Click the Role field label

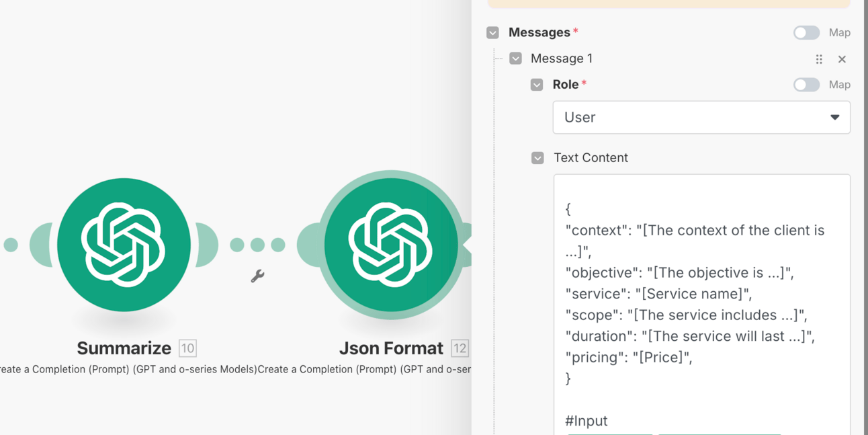point(566,85)
